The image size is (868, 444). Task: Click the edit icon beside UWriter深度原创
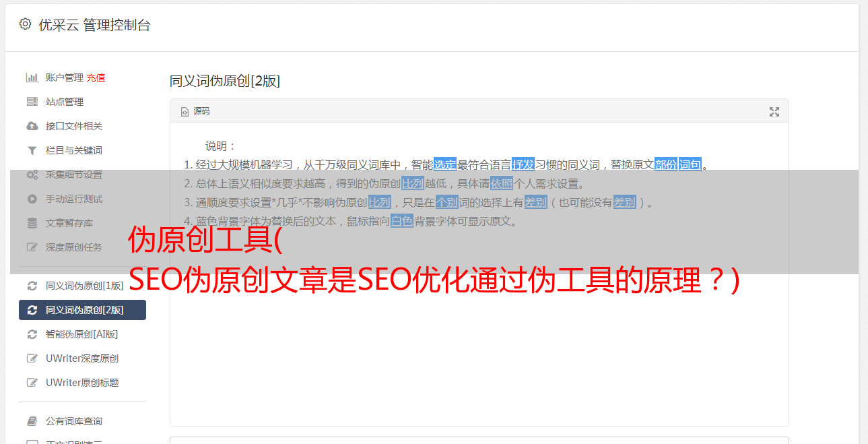point(32,358)
